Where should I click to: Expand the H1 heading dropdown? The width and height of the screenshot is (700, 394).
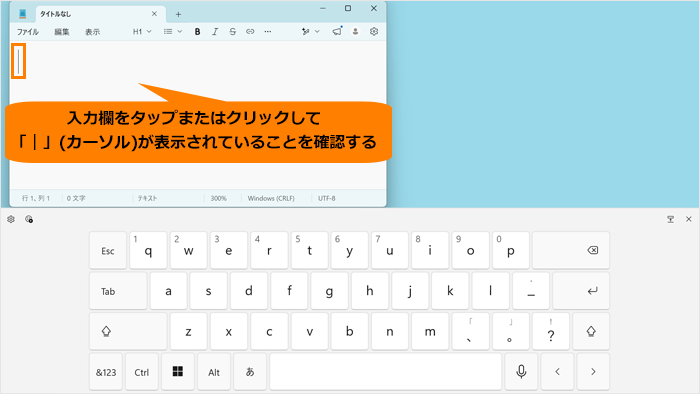(142, 32)
